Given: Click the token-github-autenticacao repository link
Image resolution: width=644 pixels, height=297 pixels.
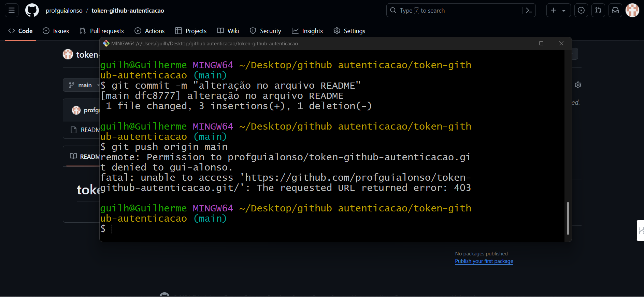Looking at the screenshot, I should 128,11.
